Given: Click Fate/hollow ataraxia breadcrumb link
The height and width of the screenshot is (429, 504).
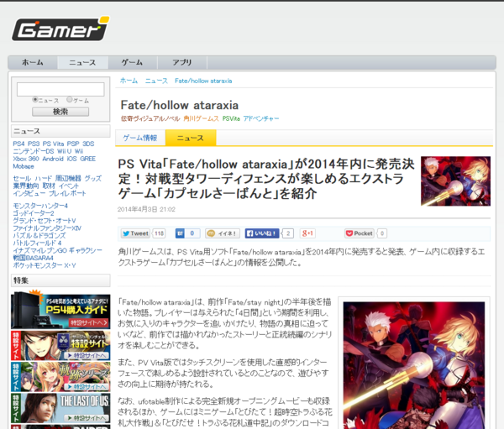Looking at the screenshot, I should point(203,81).
